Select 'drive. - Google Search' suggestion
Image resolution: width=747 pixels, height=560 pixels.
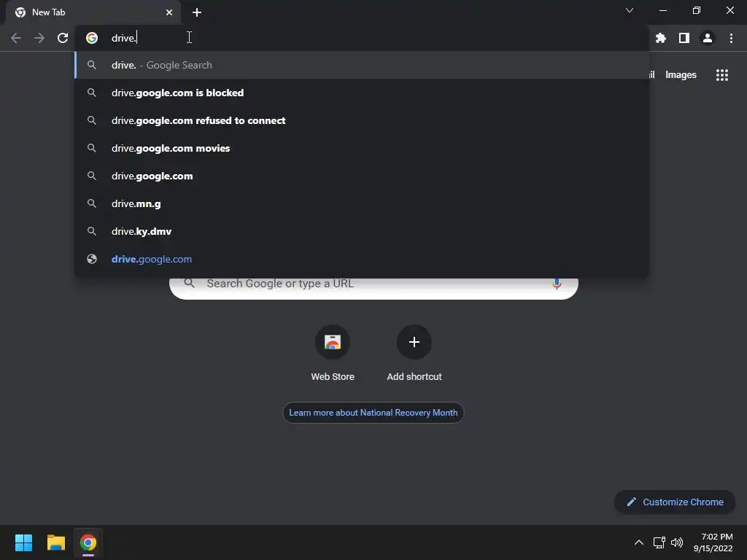coord(362,65)
